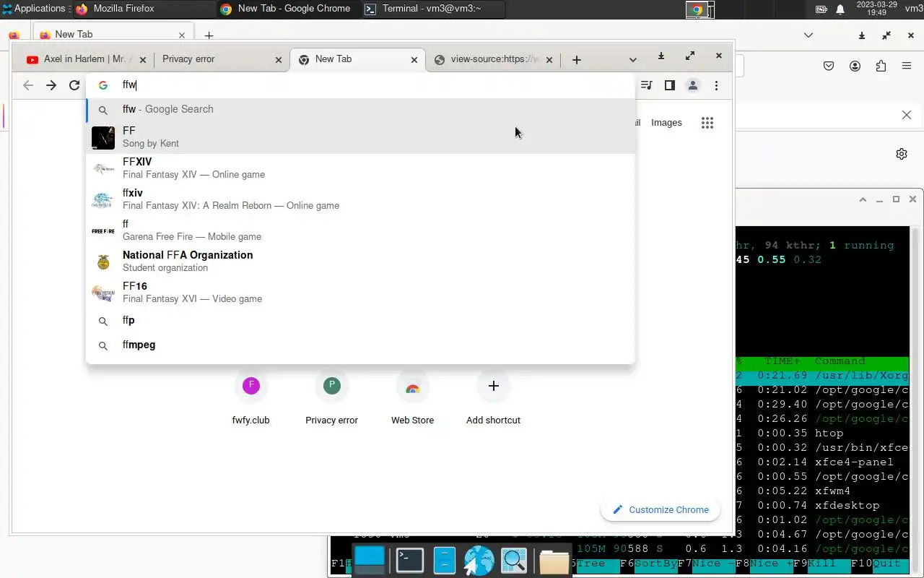924x578 pixels.
Task: Open Firefox list all tabs chevron
Action: (x=808, y=35)
